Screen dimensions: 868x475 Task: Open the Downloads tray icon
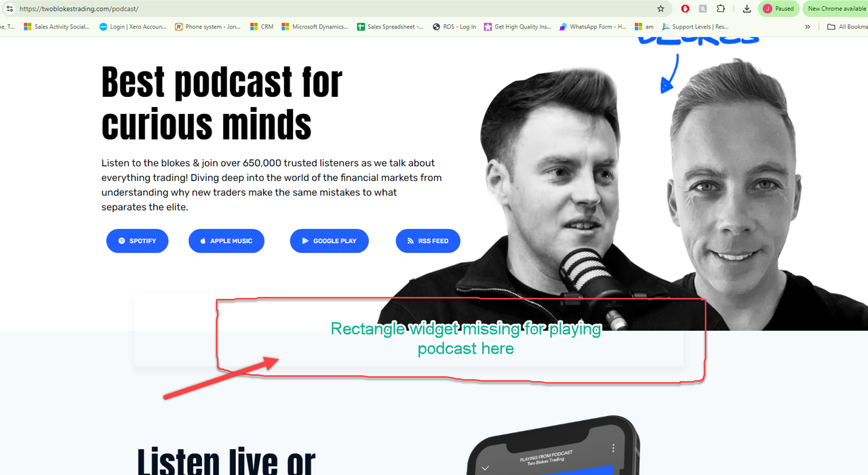point(747,9)
